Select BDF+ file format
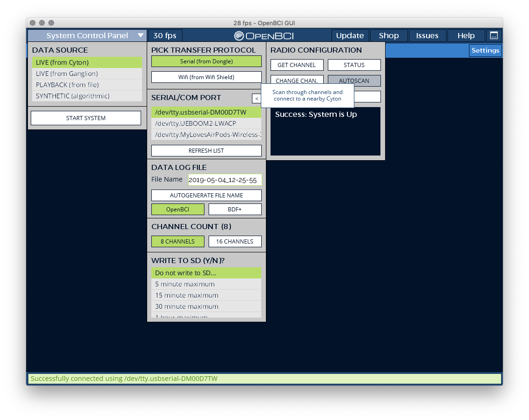The image size is (529, 420). pos(235,210)
